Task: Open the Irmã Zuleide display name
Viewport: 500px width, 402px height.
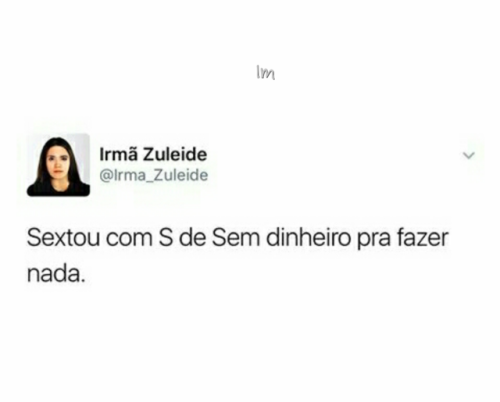Action: [x=153, y=155]
